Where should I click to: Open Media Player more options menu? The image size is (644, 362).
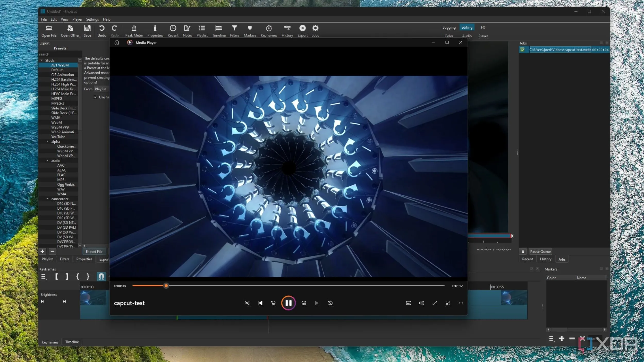pos(461,303)
